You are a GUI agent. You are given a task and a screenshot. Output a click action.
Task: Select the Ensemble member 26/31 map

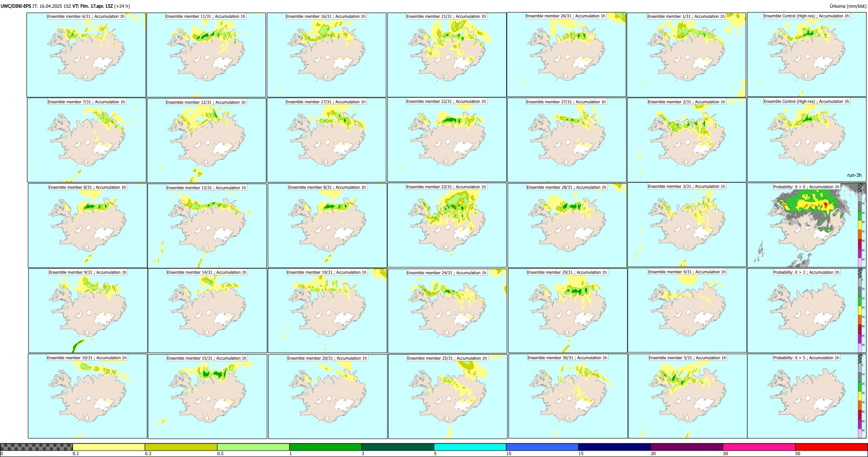[x=566, y=54]
